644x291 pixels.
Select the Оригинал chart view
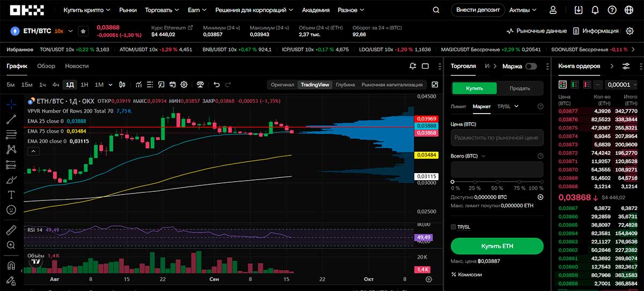[282, 84]
